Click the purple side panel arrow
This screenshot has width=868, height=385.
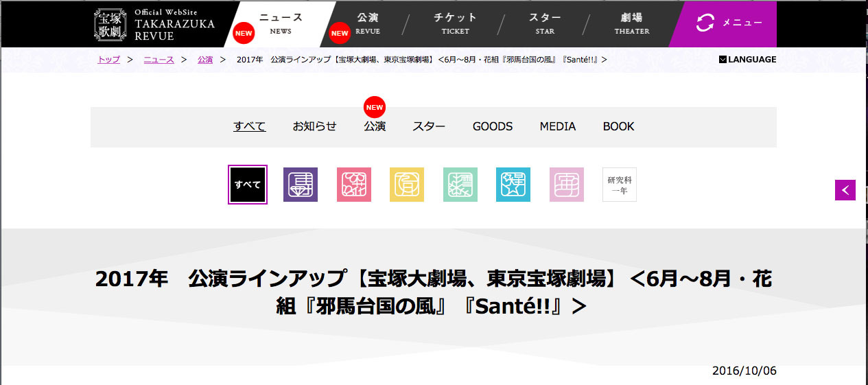tap(845, 190)
